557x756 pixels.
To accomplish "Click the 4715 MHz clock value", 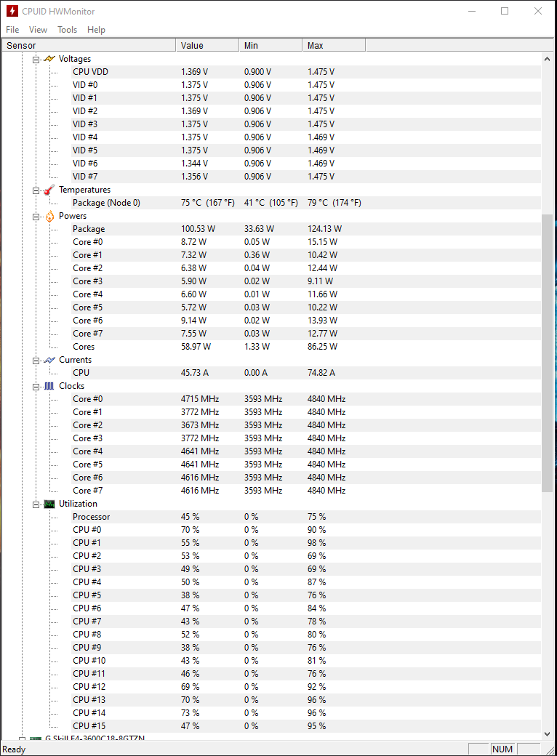I will coord(200,399).
